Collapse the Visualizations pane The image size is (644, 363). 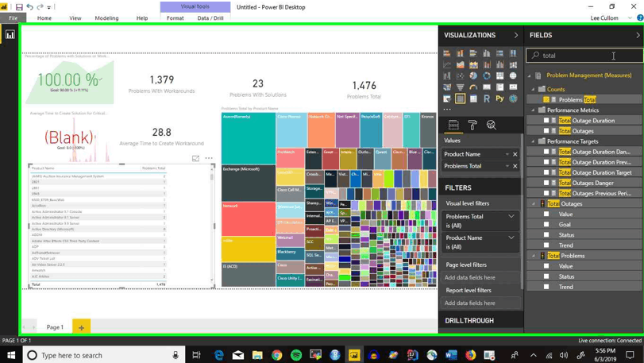(x=516, y=35)
